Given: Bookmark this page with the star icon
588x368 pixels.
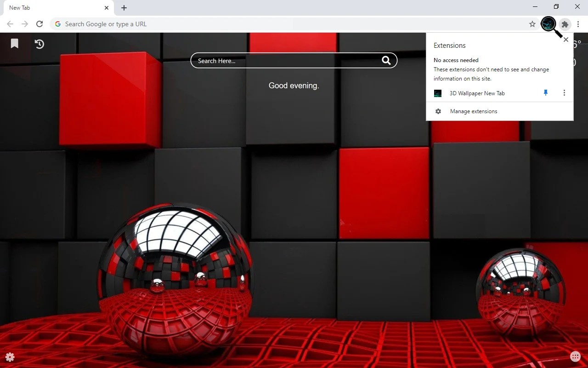Looking at the screenshot, I should (532, 24).
